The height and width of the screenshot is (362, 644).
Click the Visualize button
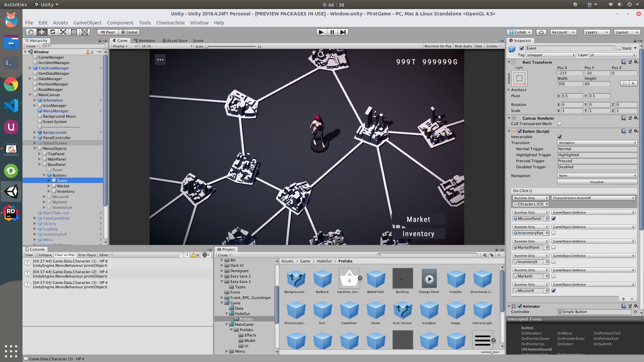tap(597, 182)
